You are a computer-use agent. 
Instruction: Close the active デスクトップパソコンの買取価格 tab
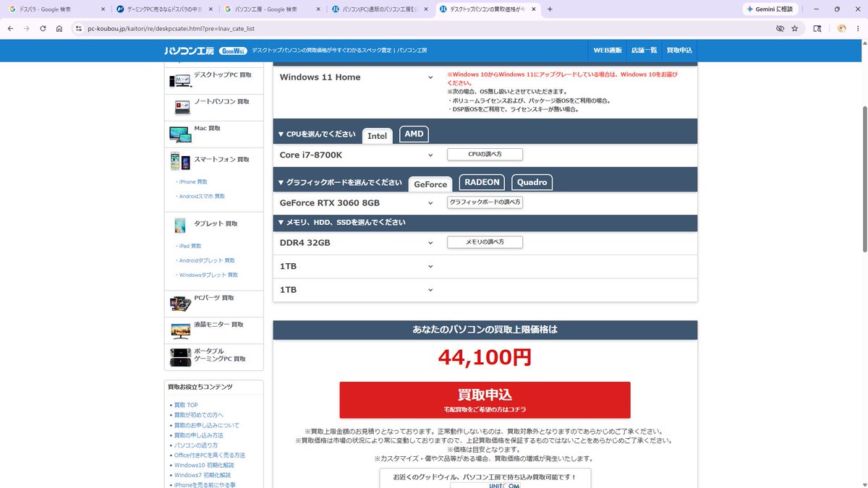(x=534, y=9)
